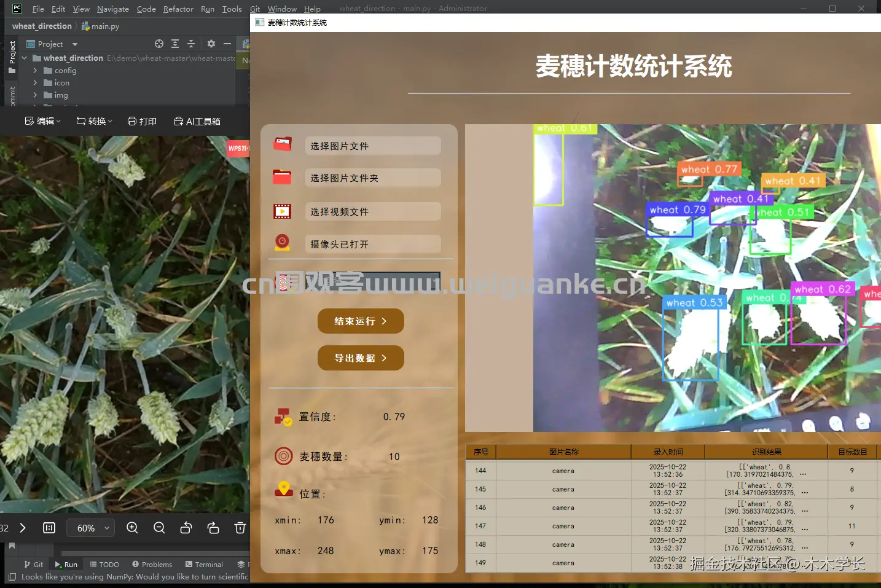This screenshot has width=881, height=588.
Task: Click the 选择图片文件 button
Action: (x=373, y=146)
